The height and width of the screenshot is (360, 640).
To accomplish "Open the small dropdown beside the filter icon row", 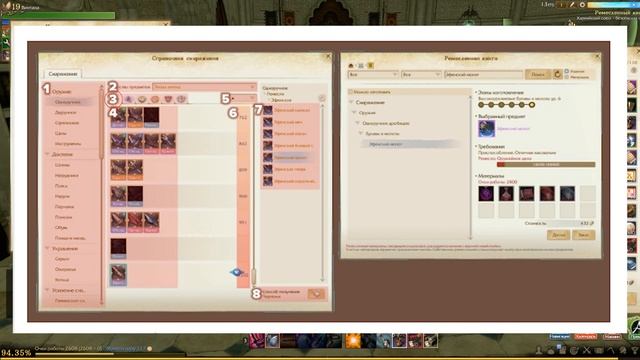I will point(243,98).
